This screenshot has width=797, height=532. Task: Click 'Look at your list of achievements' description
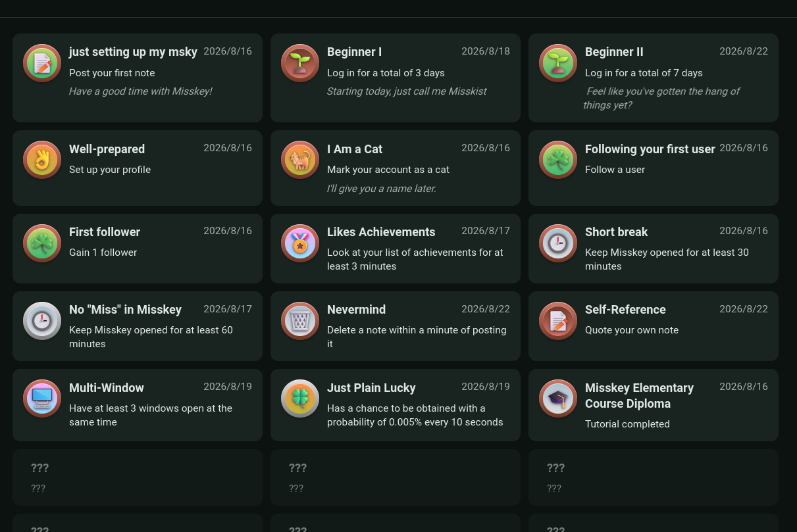pyautogui.click(x=415, y=259)
